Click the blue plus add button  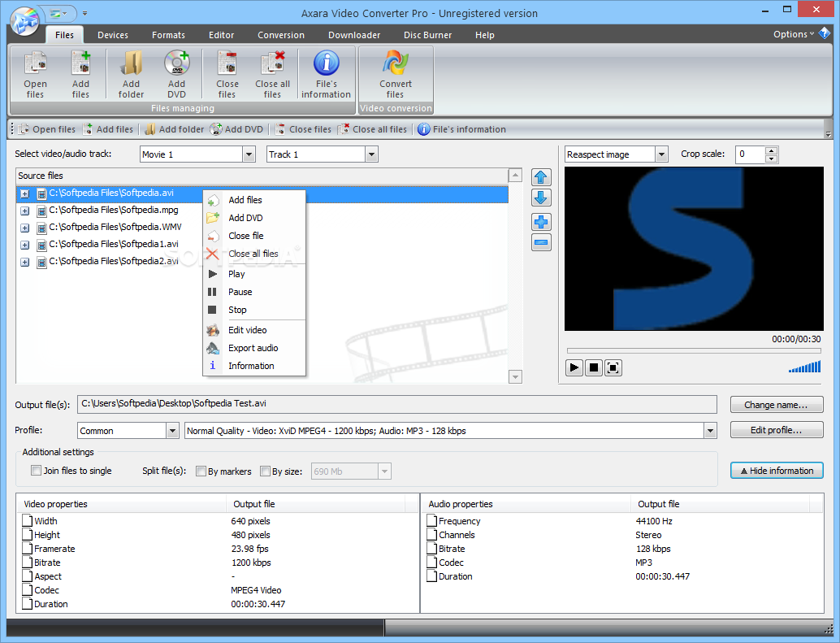click(541, 221)
